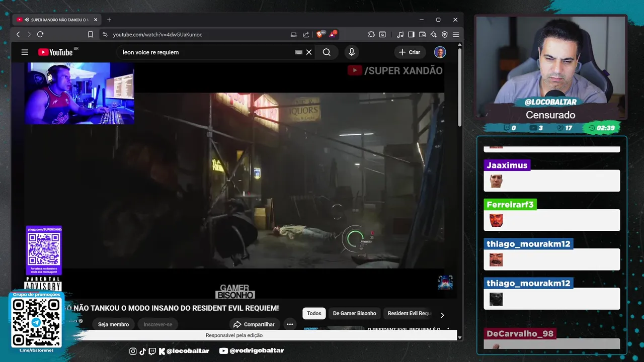This screenshot has height=362, width=644.
Task: Click the 'Censurado' label
Action: point(550,115)
